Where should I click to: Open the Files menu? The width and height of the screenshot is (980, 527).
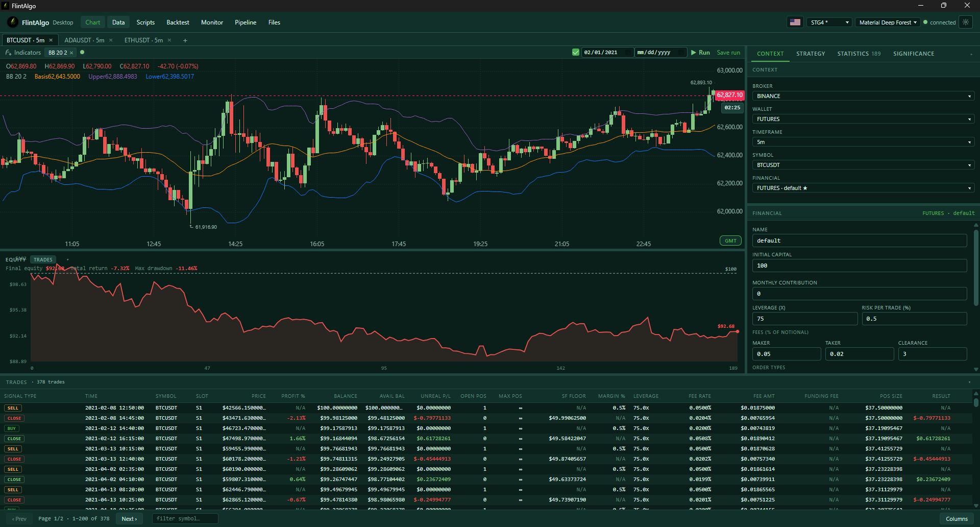pyautogui.click(x=274, y=22)
